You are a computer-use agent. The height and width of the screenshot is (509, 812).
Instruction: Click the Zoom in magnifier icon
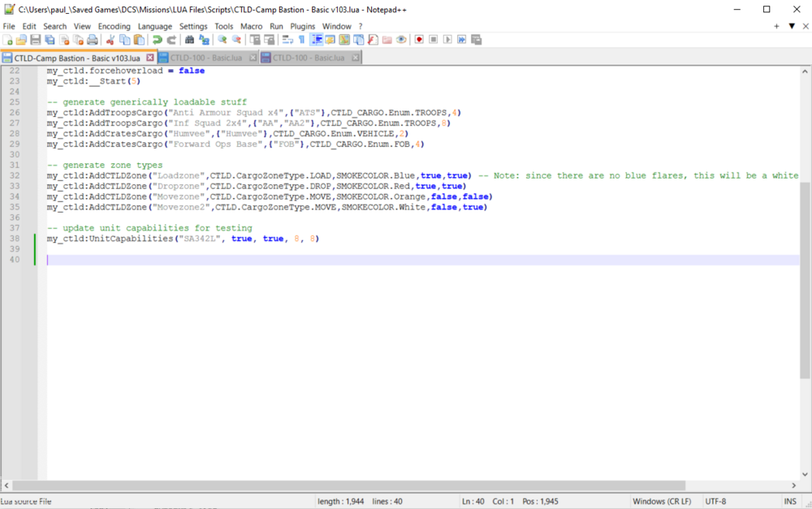[x=222, y=40]
